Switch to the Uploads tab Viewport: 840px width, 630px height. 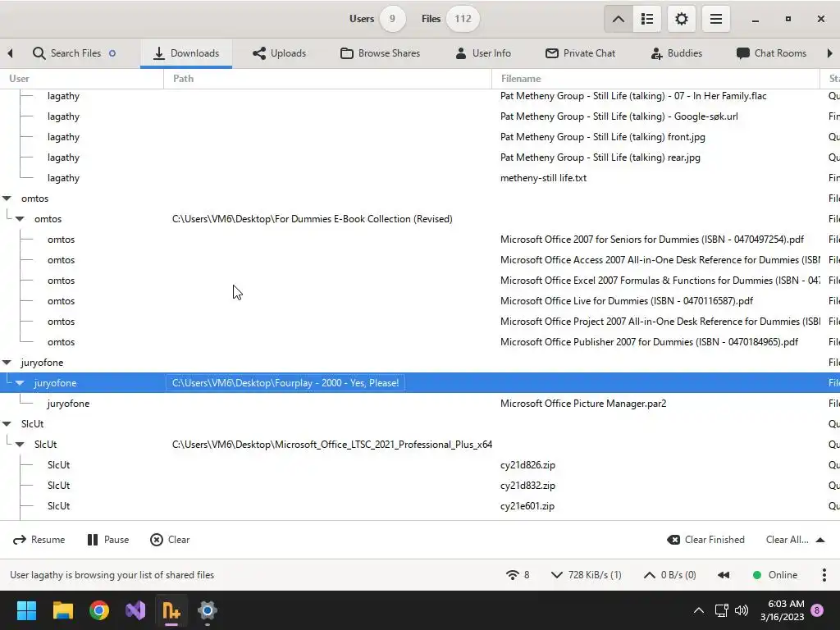[279, 53]
